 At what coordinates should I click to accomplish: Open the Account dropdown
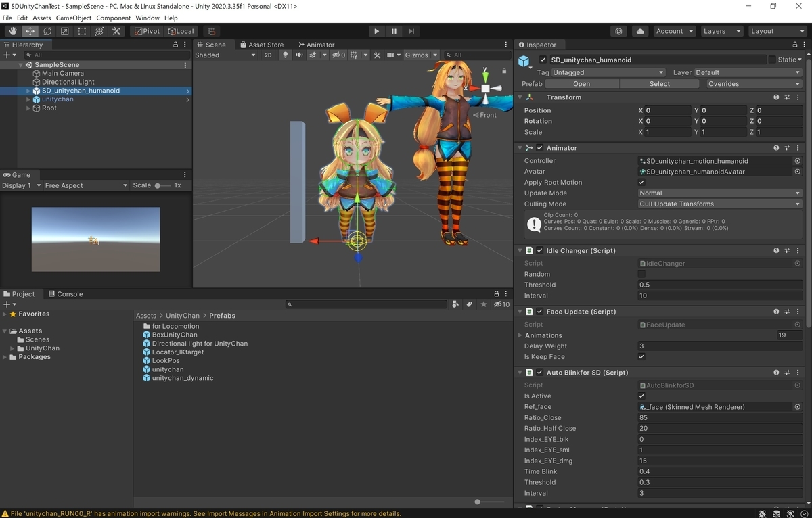675,31
